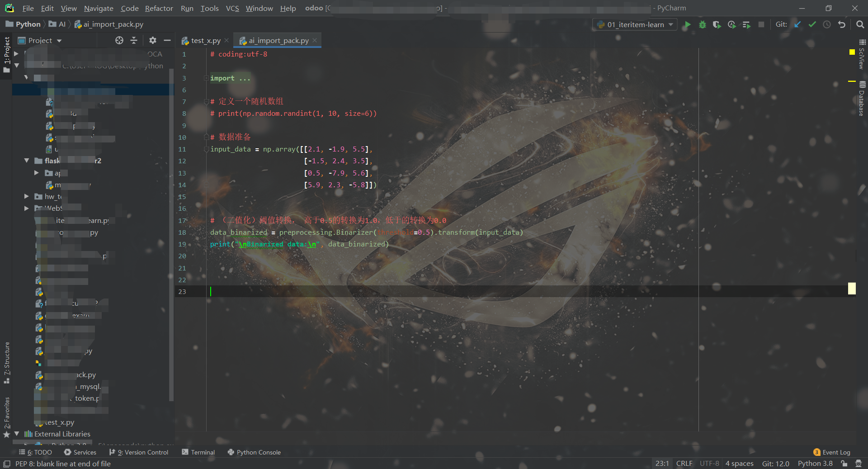The image size is (868, 469).
Task: Open the 6: TODO tool window
Action: pos(36,452)
